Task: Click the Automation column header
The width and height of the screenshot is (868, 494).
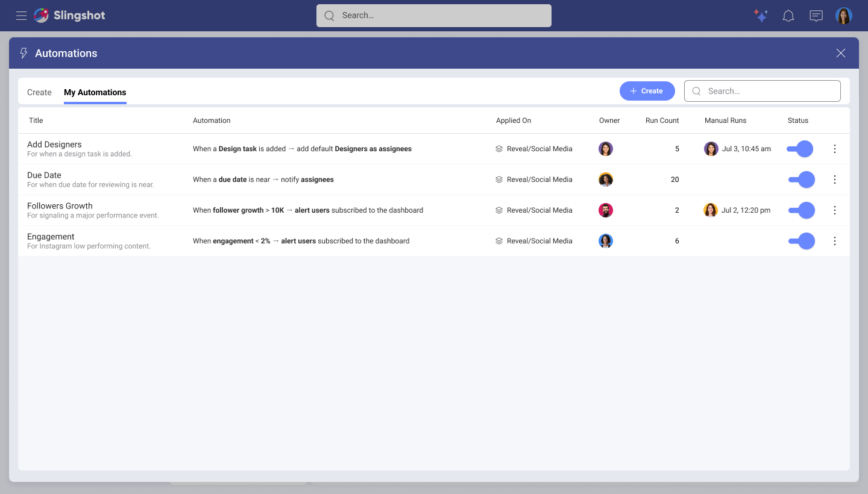Action: tap(212, 120)
